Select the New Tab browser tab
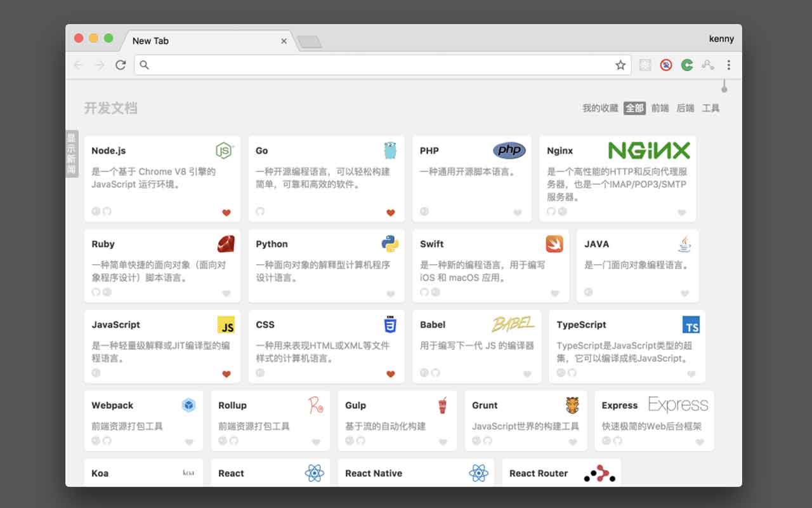Screen dimensions: 812x508 [207, 41]
